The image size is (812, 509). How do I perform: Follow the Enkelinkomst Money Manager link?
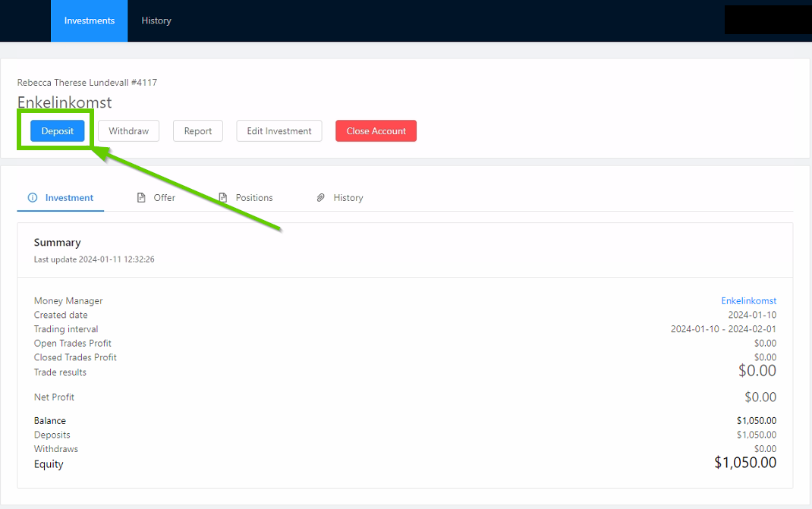748,301
